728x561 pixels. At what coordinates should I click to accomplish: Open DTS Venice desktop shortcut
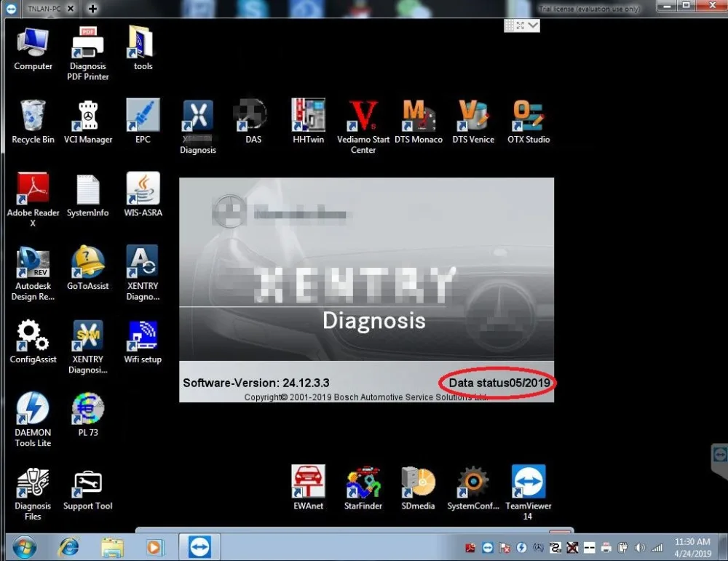coord(473,122)
